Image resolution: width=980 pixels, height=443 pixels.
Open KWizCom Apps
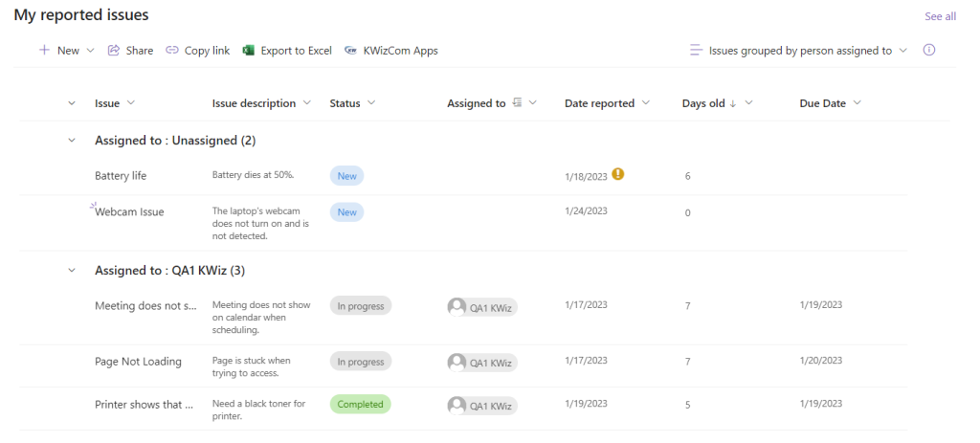coord(391,51)
